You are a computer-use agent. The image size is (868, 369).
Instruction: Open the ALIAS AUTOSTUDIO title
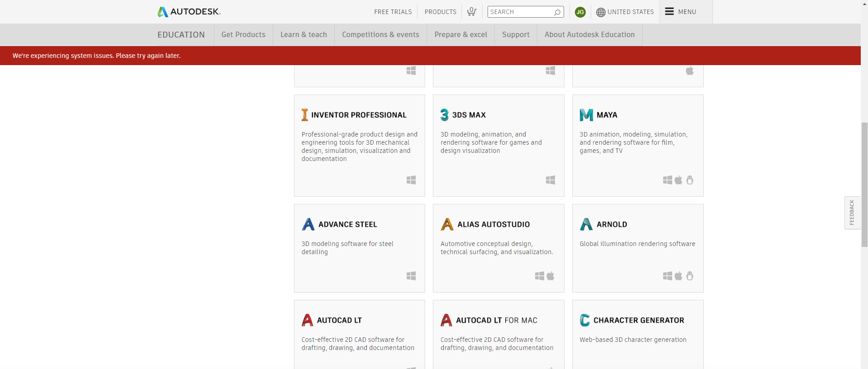(x=493, y=224)
